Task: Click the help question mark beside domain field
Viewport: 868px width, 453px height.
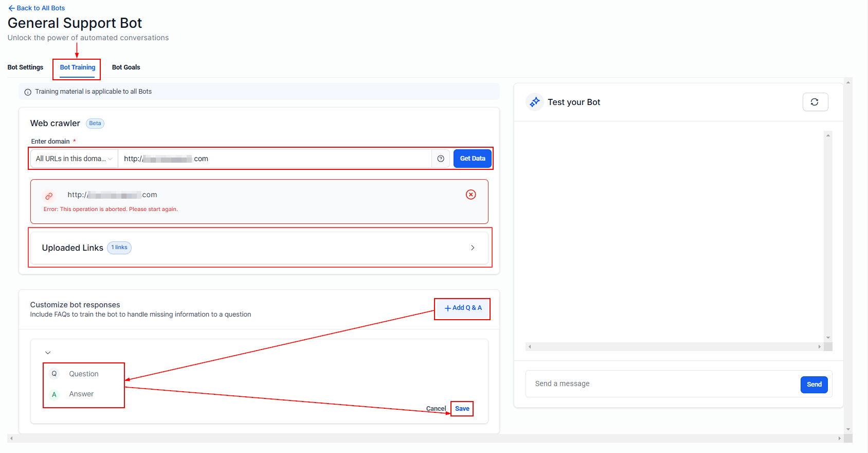Action: [441, 159]
